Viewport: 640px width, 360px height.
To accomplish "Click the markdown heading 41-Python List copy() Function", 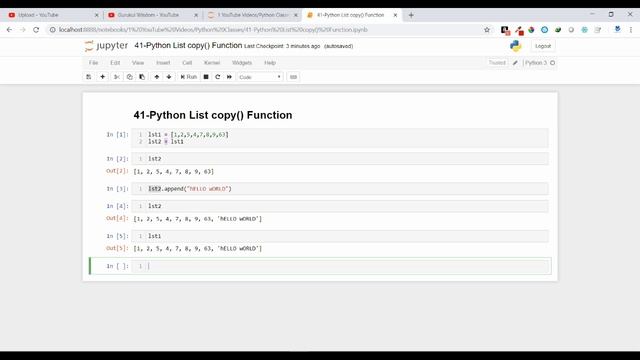I will (x=213, y=115).
